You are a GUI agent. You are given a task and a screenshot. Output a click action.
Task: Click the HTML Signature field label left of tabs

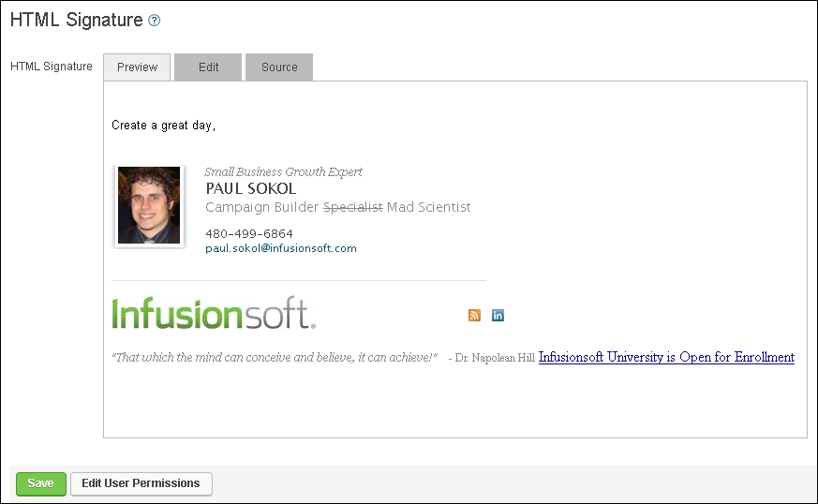pos(51,67)
